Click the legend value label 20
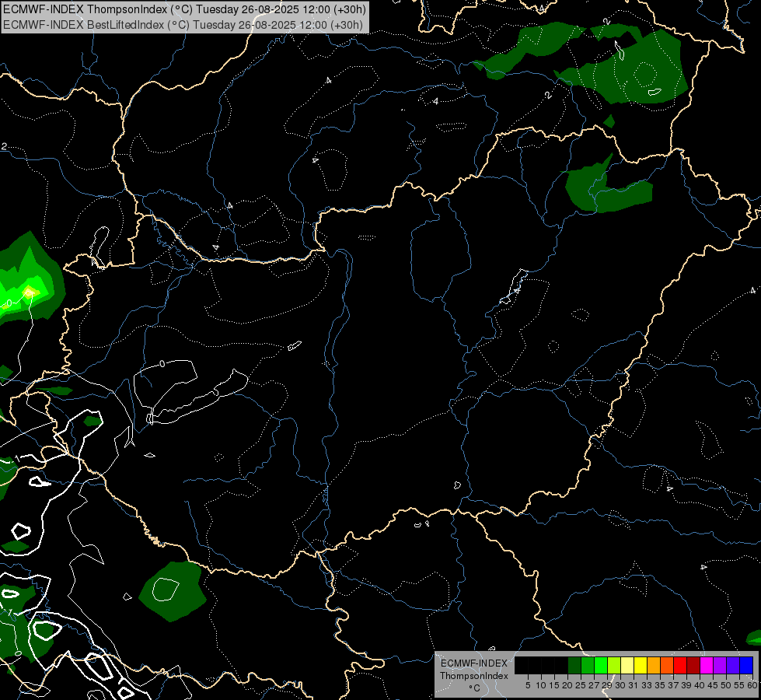The image size is (761, 700). pyautogui.click(x=567, y=685)
